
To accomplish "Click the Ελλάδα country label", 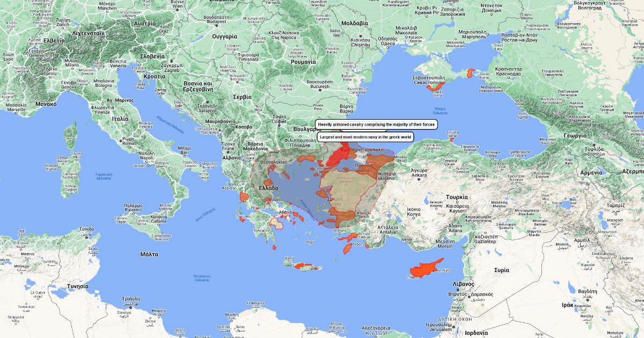I will [269, 189].
